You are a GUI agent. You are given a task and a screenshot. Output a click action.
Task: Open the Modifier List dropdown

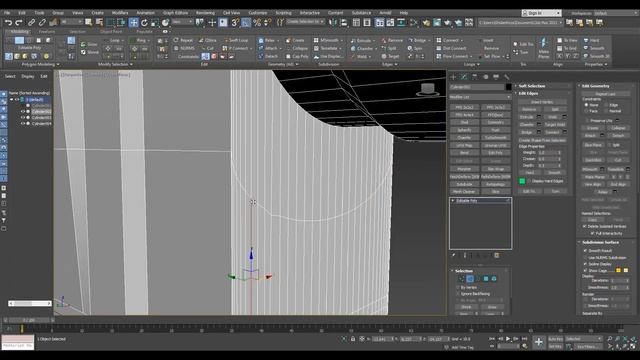[x=480, y=97]
